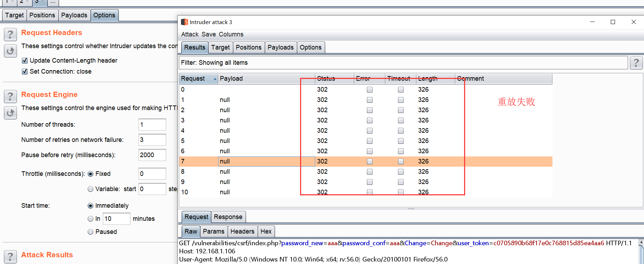This screenshot has width=644, height=264.
Task: Select result row for request 3
Action: point(365,120)
